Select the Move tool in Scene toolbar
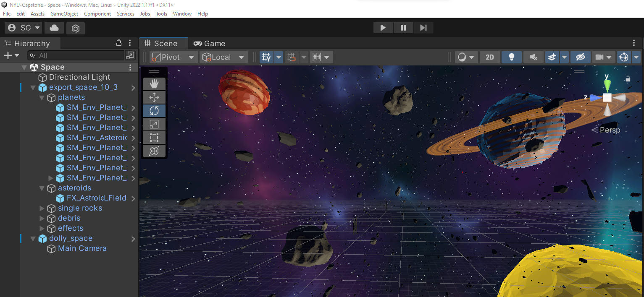644x297 pixels. [154, 97]
